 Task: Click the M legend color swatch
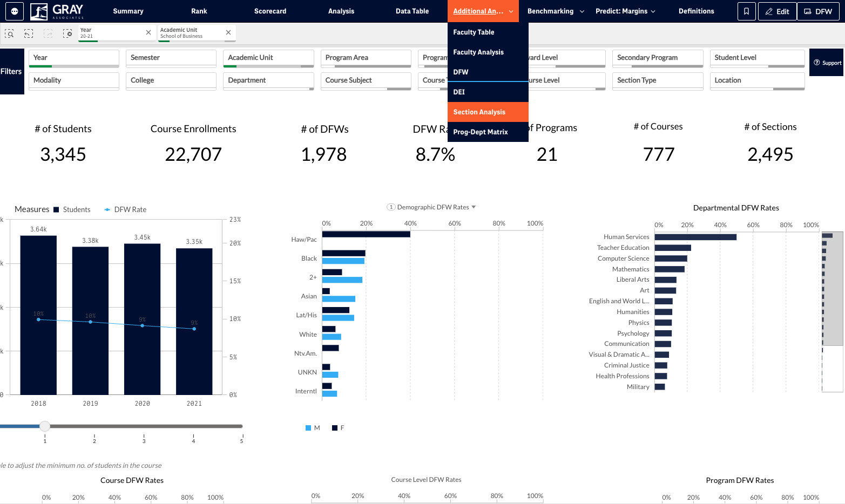click(x=308, y=428)
